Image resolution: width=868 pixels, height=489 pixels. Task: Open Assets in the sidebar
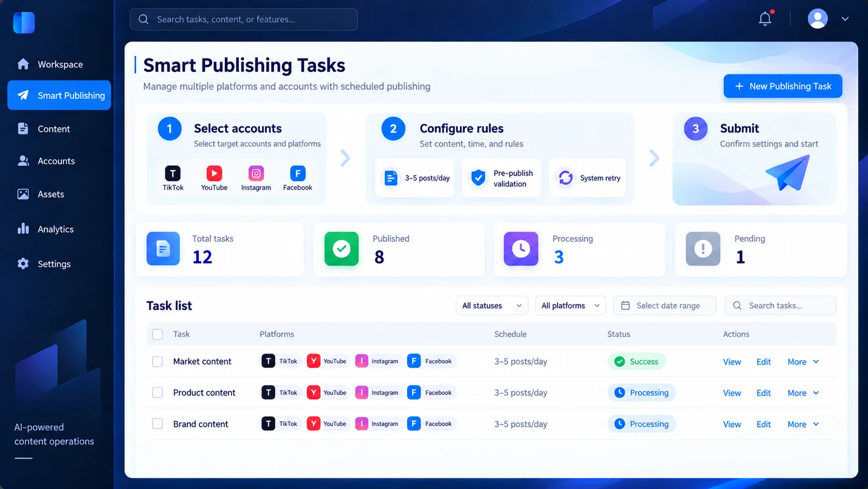coord(59,194)
